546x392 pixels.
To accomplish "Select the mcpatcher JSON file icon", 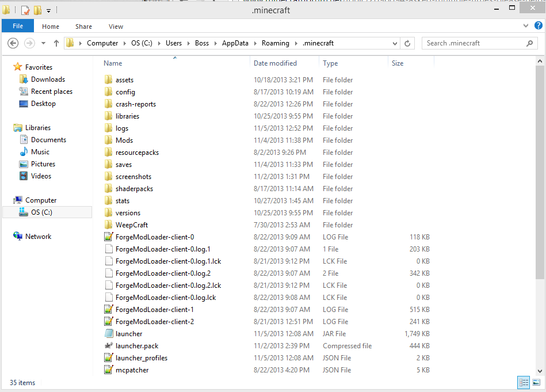I will click(109, 370).
